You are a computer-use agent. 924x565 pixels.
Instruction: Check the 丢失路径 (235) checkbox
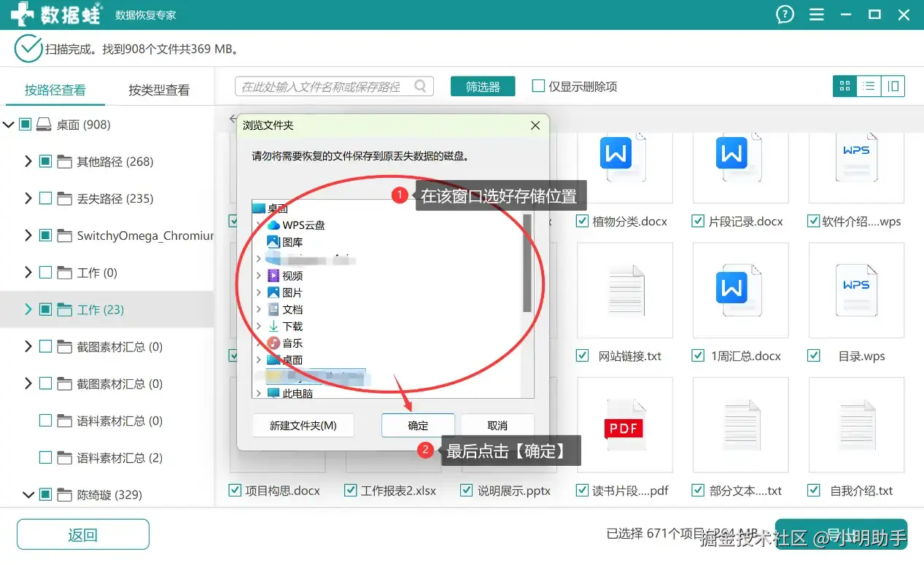coord(45,198)
